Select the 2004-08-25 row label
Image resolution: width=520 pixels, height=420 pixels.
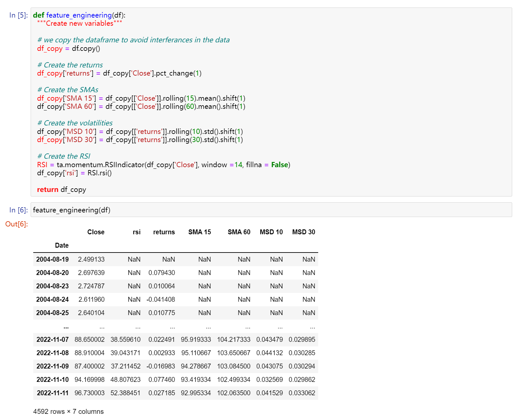(52, 313)
